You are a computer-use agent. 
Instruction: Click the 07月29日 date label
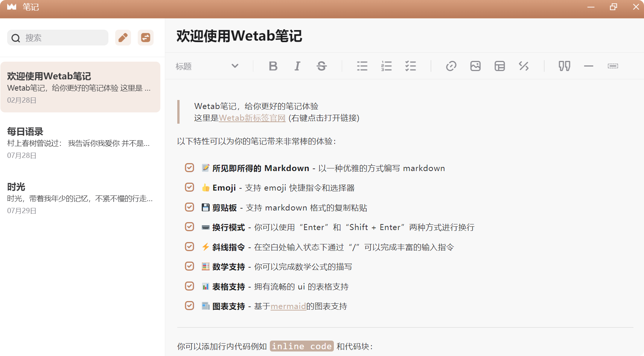pos(22,211)
